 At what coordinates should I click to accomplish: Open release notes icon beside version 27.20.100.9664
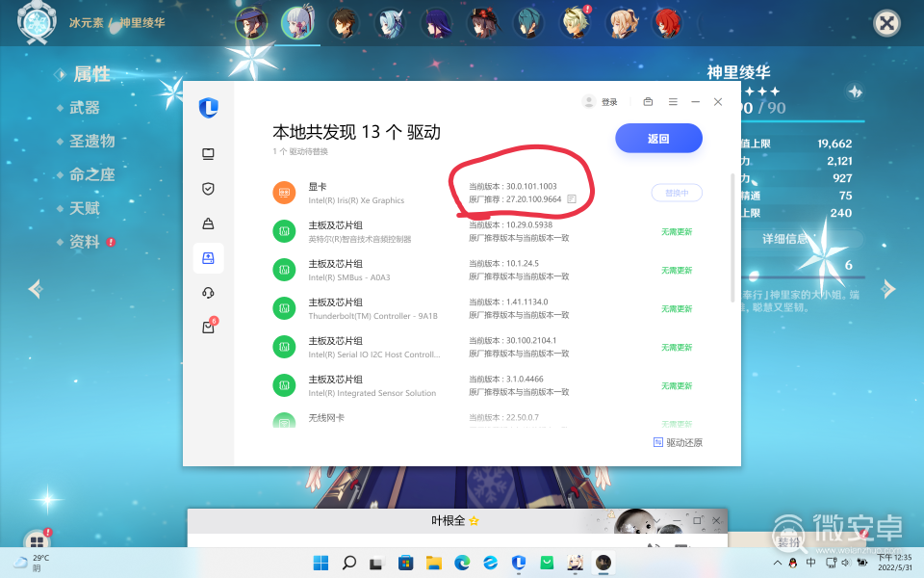(x=572, y=199)
